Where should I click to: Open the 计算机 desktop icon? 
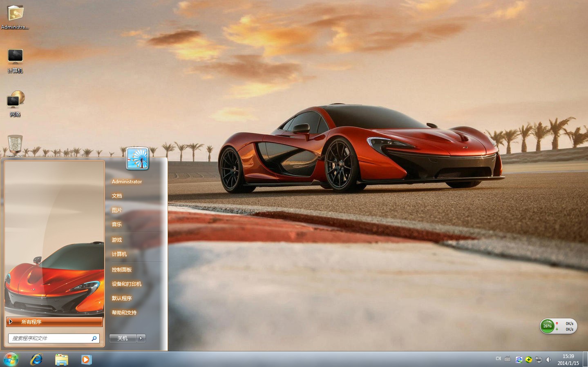pyautogui.click(x=15, y=60)
